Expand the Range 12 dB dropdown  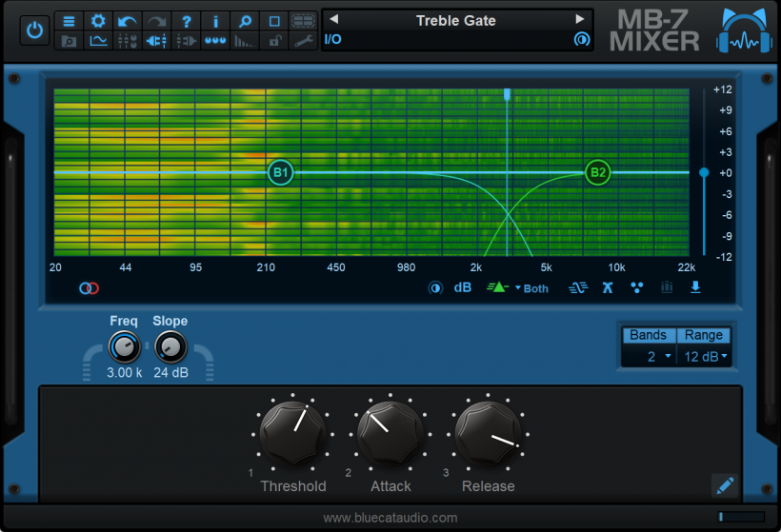[705, 356]
